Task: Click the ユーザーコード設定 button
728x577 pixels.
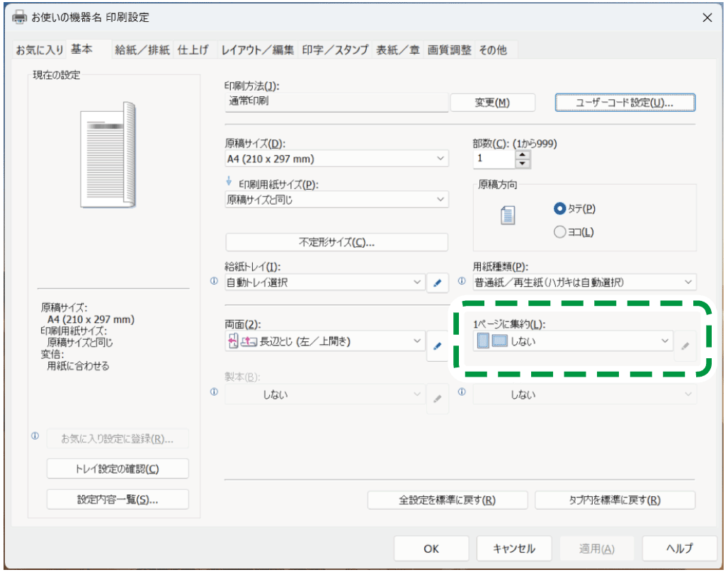Action: tap(625, 103)
